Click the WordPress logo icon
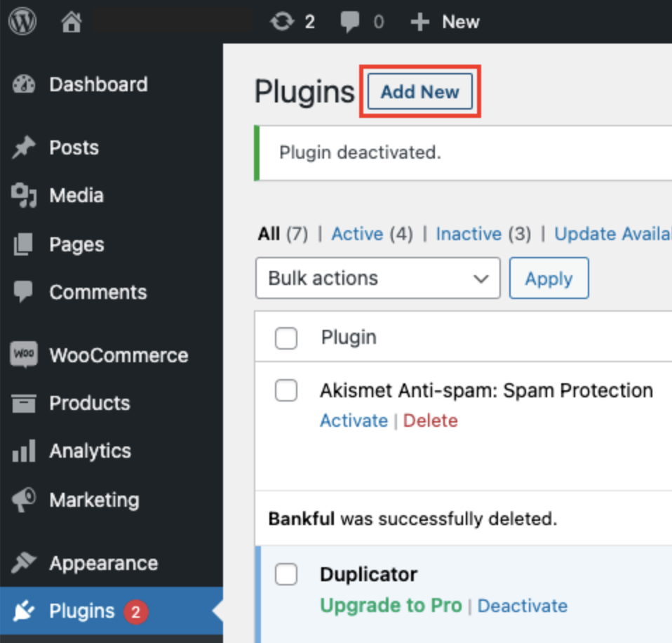Image resolution: width=672 pixels, height=643 pixels. [x=22, y=22]
